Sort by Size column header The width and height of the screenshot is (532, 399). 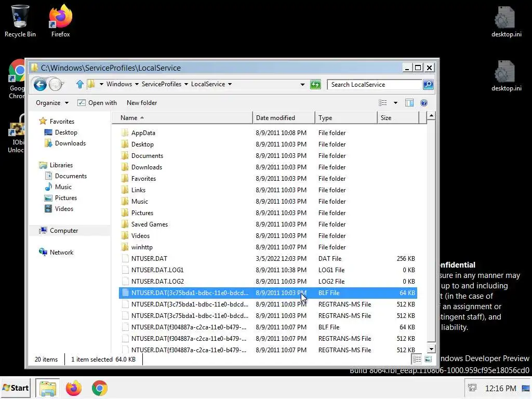(x=398, y=118)
